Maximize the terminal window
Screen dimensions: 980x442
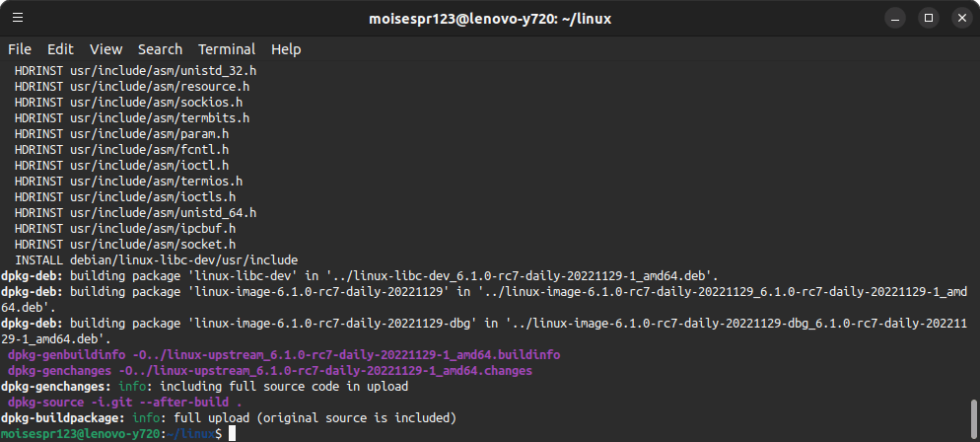[x=928, y=18]
